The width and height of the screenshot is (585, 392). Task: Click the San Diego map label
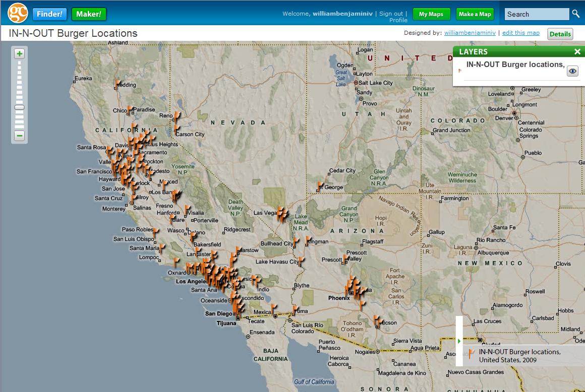tap(218, 314)
